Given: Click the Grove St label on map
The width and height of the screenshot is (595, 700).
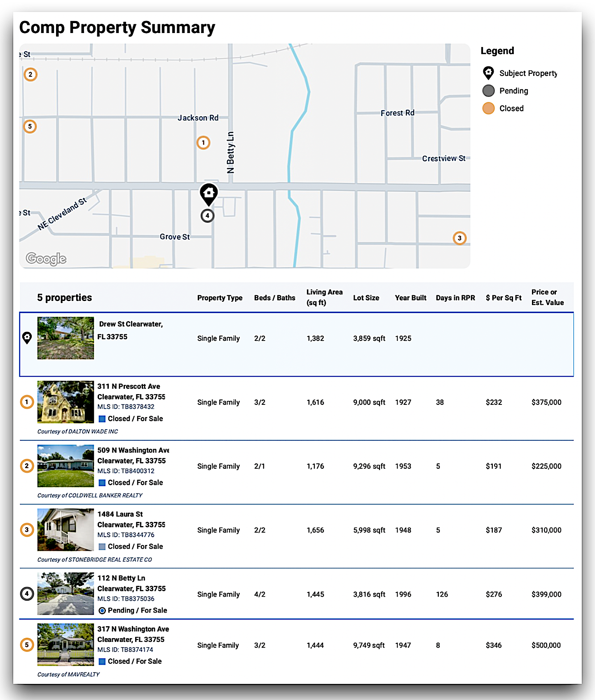Looking at the screenshot, I should (175, 237).
